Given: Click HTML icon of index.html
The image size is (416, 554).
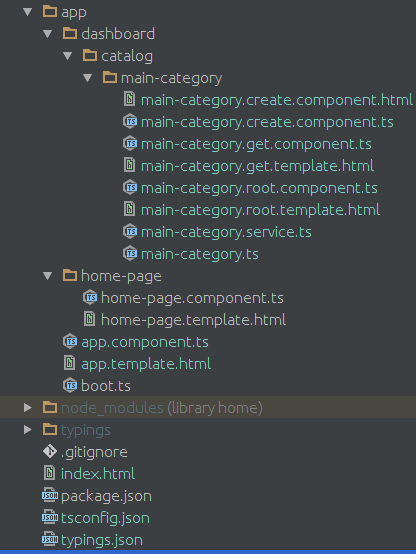Looking at the screenshot, I should pos(49,473).
